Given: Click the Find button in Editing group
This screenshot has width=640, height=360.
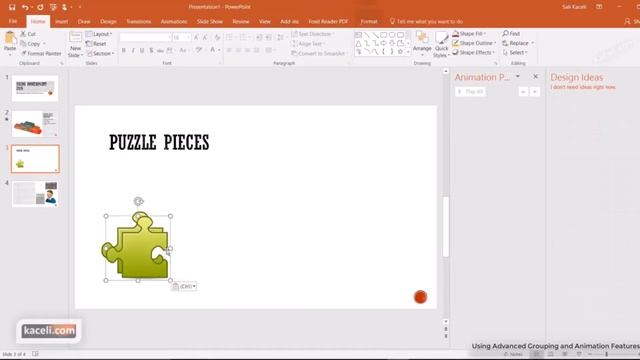Looking at the screenshot, I should [511, 33].
